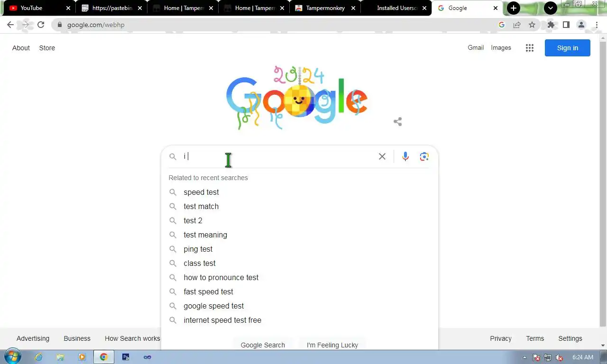The image size is (607, 364).
Task: Reload the page with the refresh icon
Action: click(x=41, y=25)
